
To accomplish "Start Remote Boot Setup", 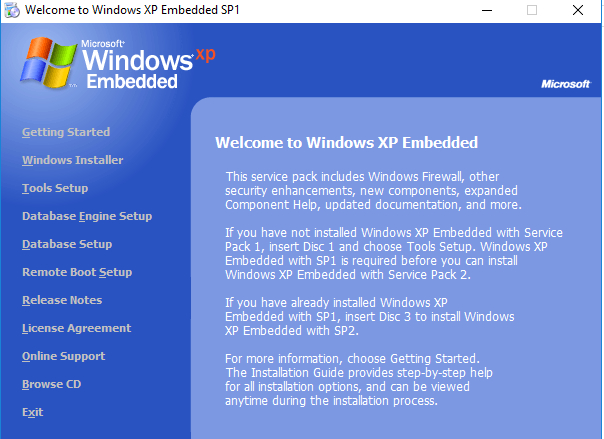I will point(77,272).
